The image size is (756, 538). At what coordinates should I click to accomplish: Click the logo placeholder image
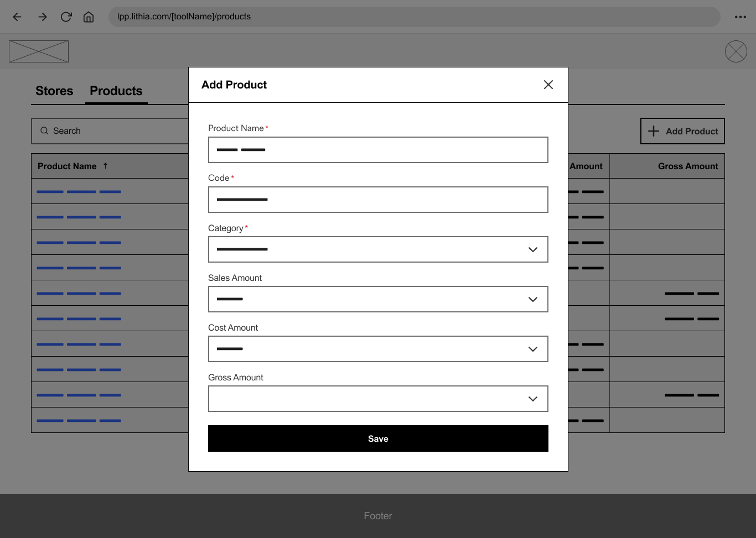coord(39,51)
